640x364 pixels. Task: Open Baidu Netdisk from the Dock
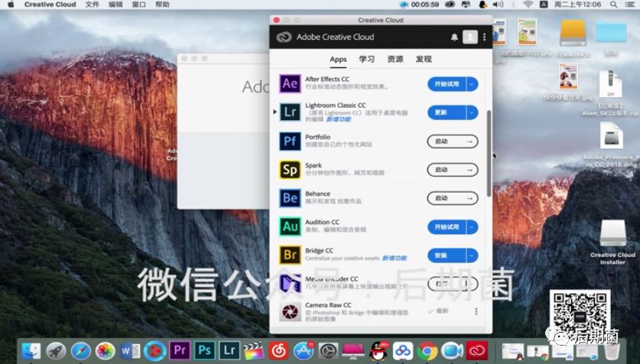tap(403, 351)
